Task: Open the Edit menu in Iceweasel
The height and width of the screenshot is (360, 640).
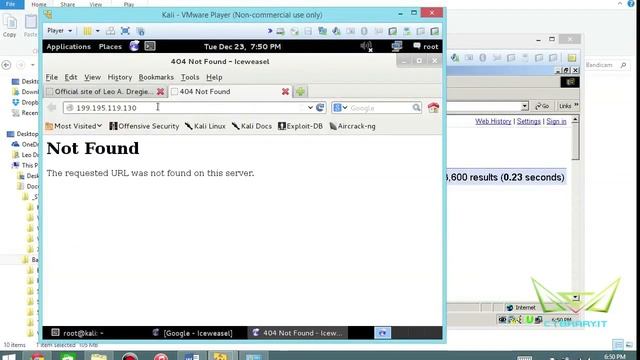Action: pos(71,77)
